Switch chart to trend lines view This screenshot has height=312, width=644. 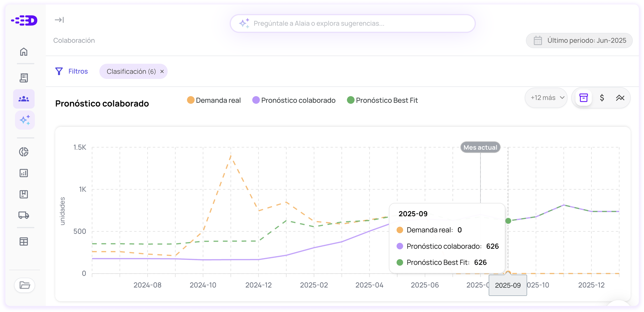[x=620, y=98]
